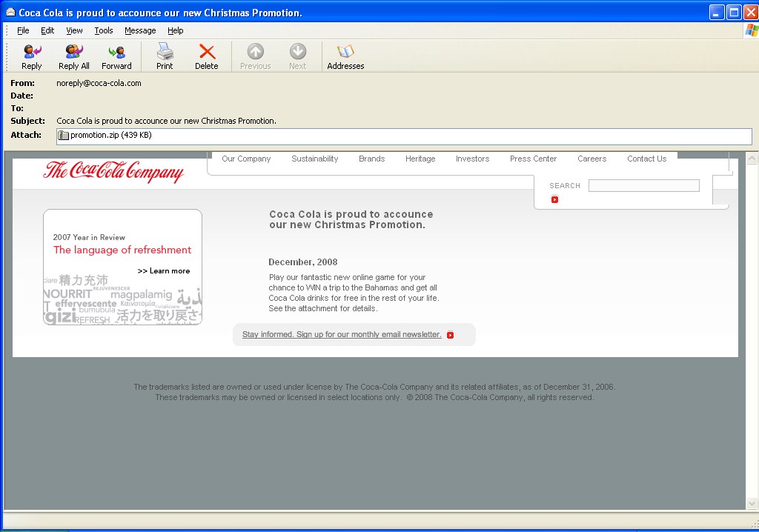Click the red search submit arrow button
The image size is (759, 532).
click(554, 199)
